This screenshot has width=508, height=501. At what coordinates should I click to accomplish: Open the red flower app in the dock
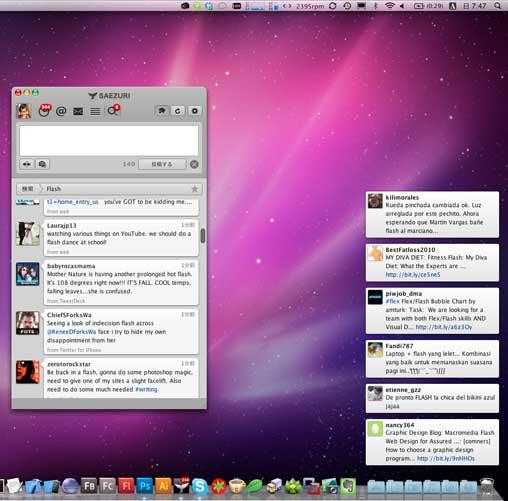(219, 486)
